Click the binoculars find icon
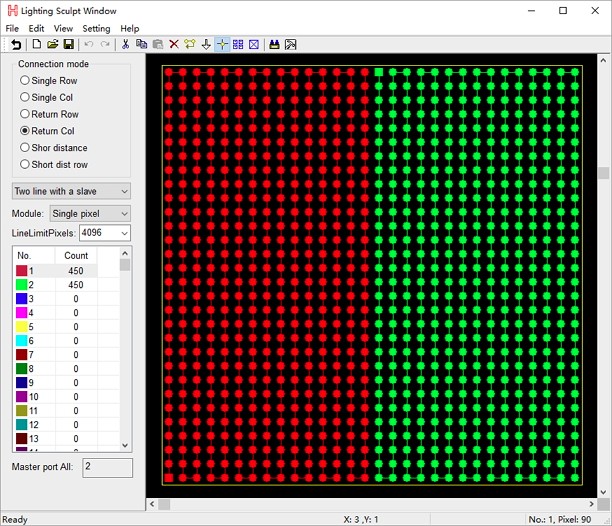 click(274, 44)
